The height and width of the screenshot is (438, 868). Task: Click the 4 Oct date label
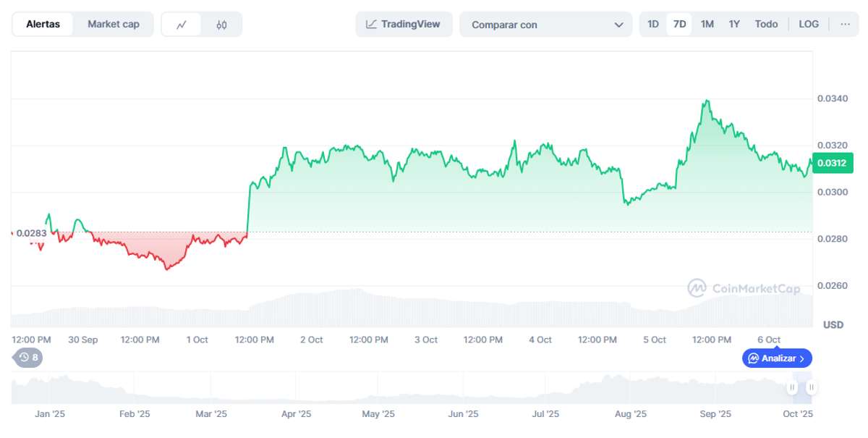point(540,340)
